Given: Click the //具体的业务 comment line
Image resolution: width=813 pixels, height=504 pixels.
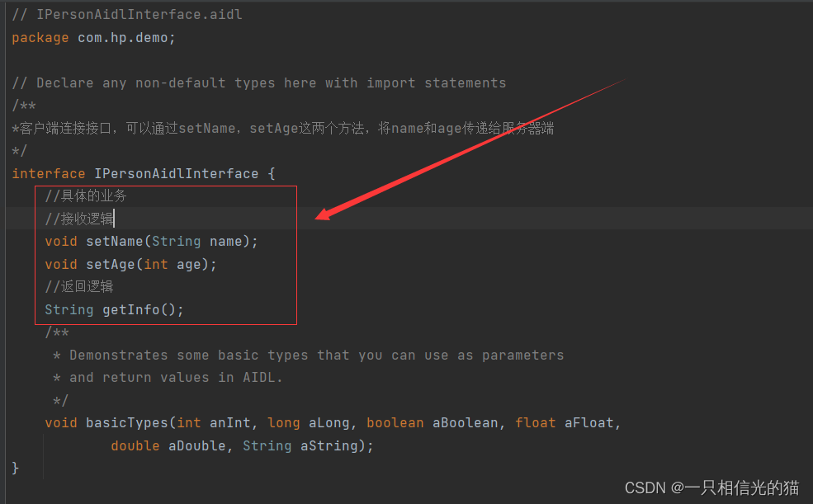Looking at the screenshot, I should point(86,196).
